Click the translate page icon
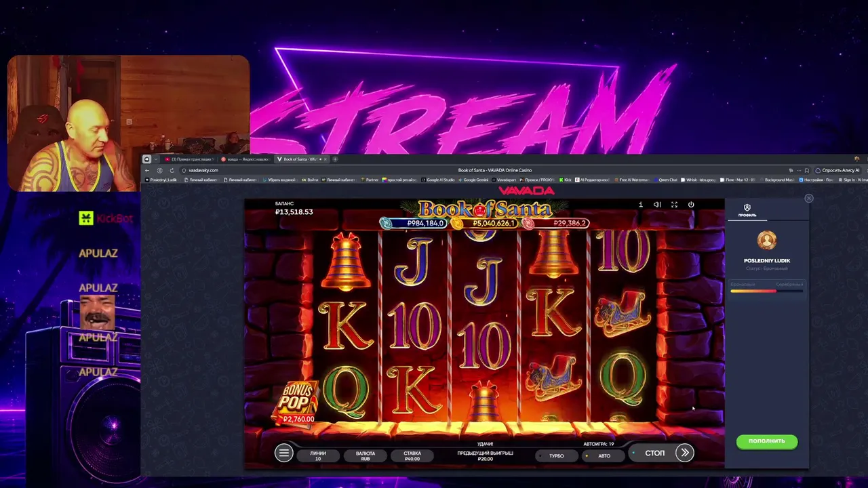This screenshot has width=868, height=488. point(791,170)
